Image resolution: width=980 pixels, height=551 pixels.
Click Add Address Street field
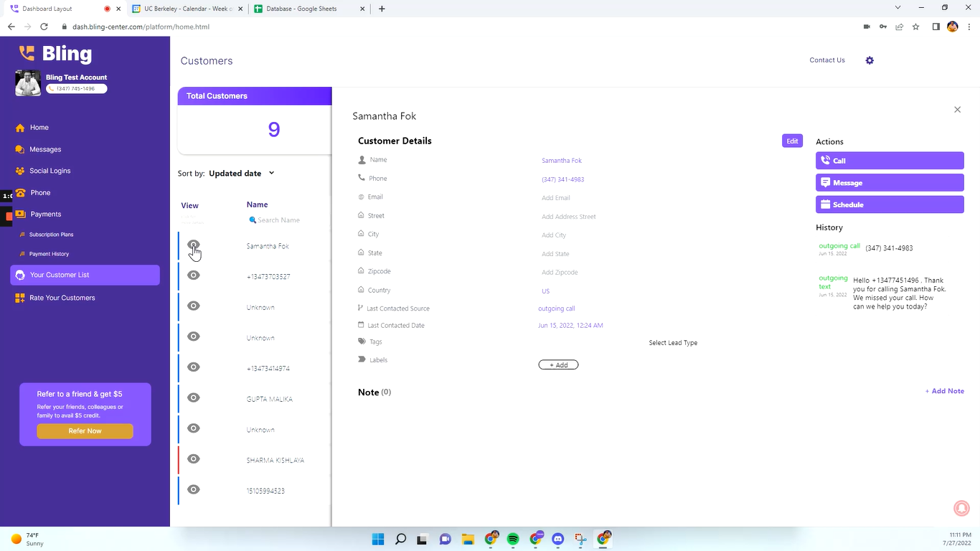coord(569,217)
